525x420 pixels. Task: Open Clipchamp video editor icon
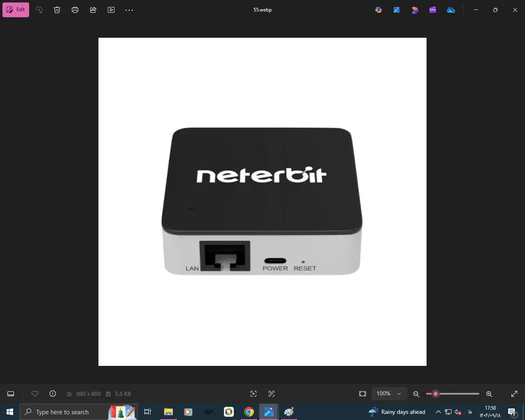pyautogui.click(x=433, y=10)
